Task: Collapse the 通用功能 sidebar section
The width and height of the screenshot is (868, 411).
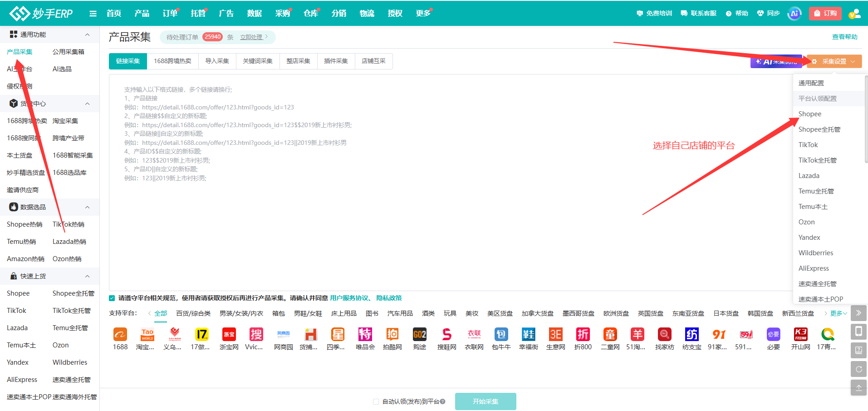Action: (x=87, y=35)
